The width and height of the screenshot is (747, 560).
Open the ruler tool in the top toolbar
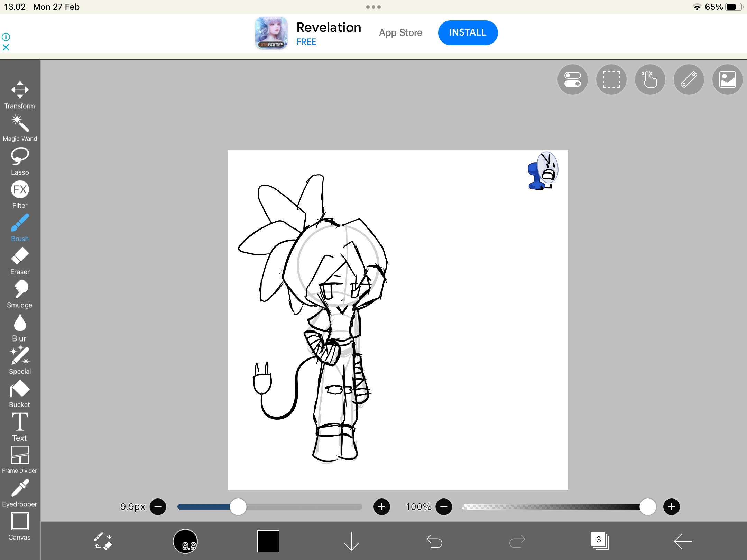point(689,80)
